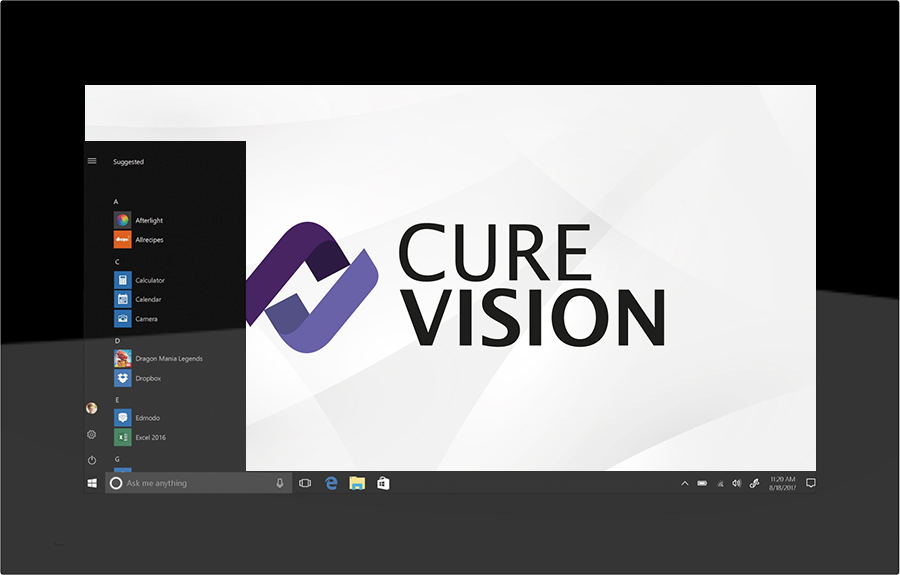Jump to apps under letter C header
This screenshot has width=900, height=575.
(x=116, y=262)
